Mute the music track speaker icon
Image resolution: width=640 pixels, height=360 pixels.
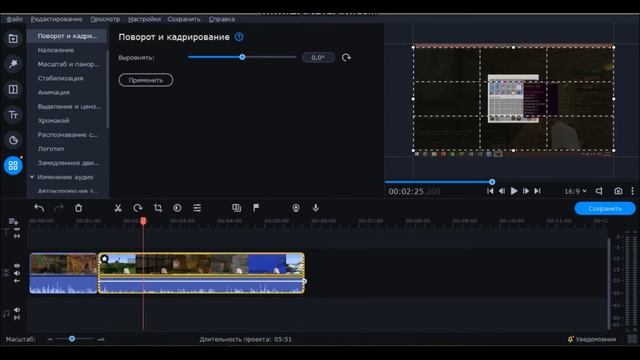[x=17, y=310]
